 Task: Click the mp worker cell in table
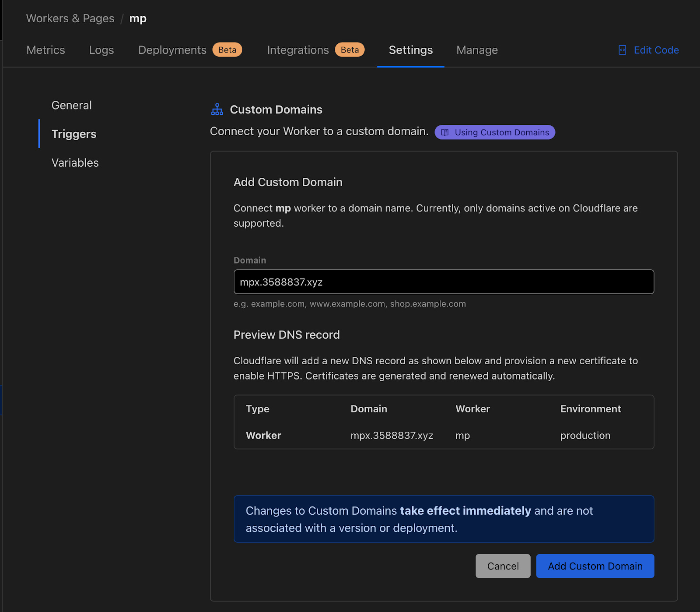(x=462, y=436)
